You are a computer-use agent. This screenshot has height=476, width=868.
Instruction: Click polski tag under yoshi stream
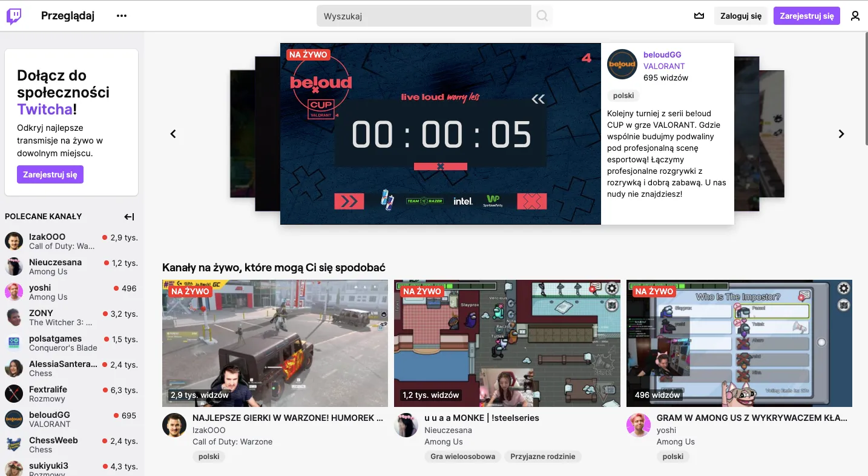673,457
